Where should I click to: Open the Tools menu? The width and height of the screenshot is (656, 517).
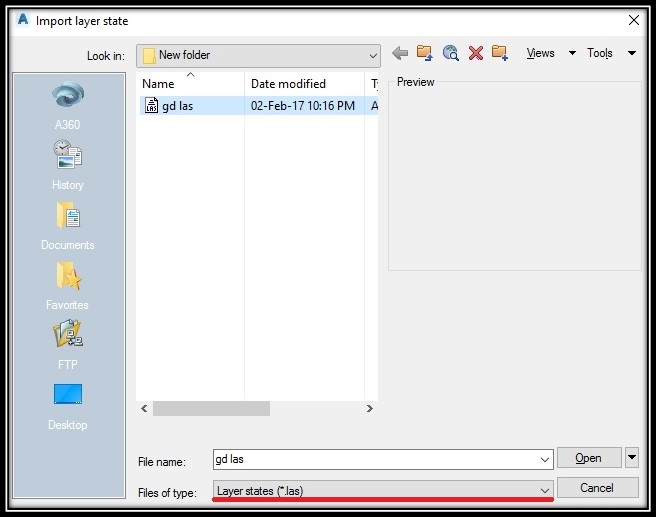pyautogui.click(x=600, y=53)
